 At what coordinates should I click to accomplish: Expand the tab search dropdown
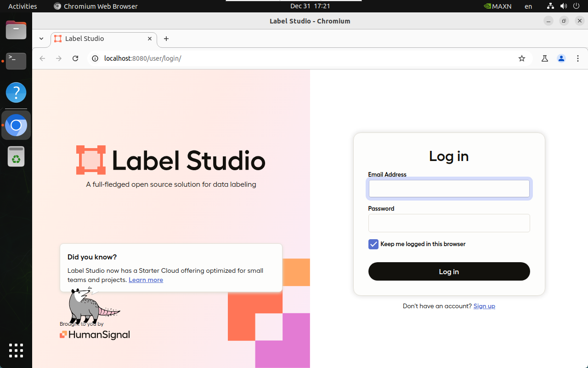click(x=41, y=39)
